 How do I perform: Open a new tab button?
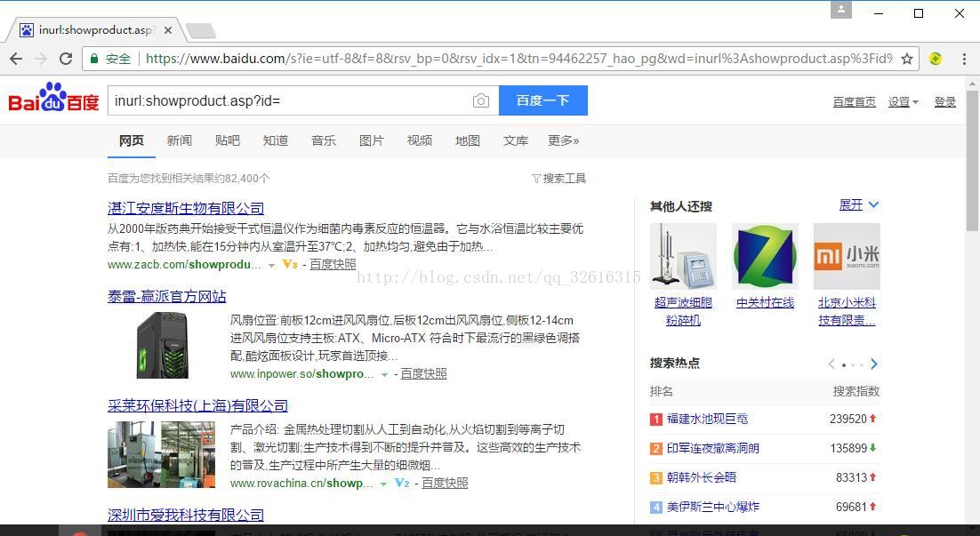click(201, 30)
